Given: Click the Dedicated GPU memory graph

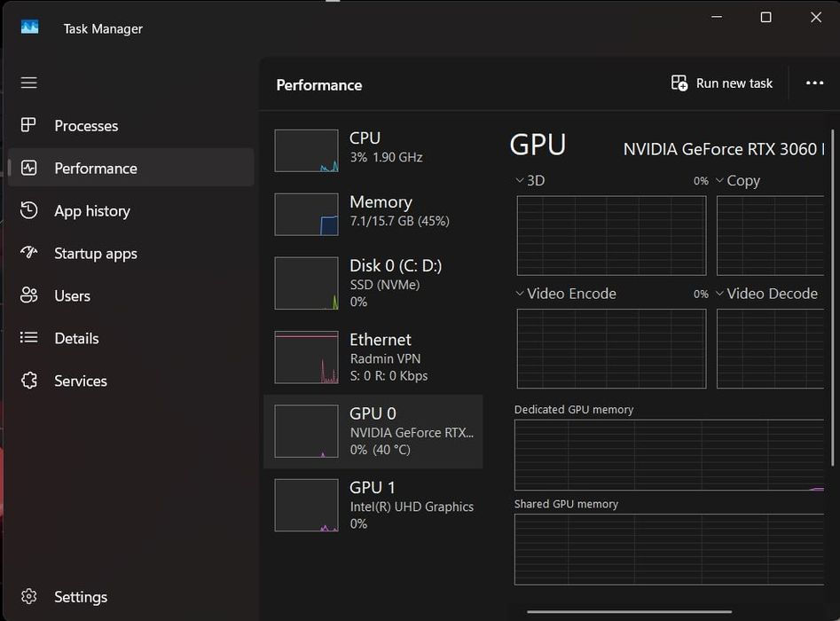Looking at the screenshot, I should click(x=669, y=455).
